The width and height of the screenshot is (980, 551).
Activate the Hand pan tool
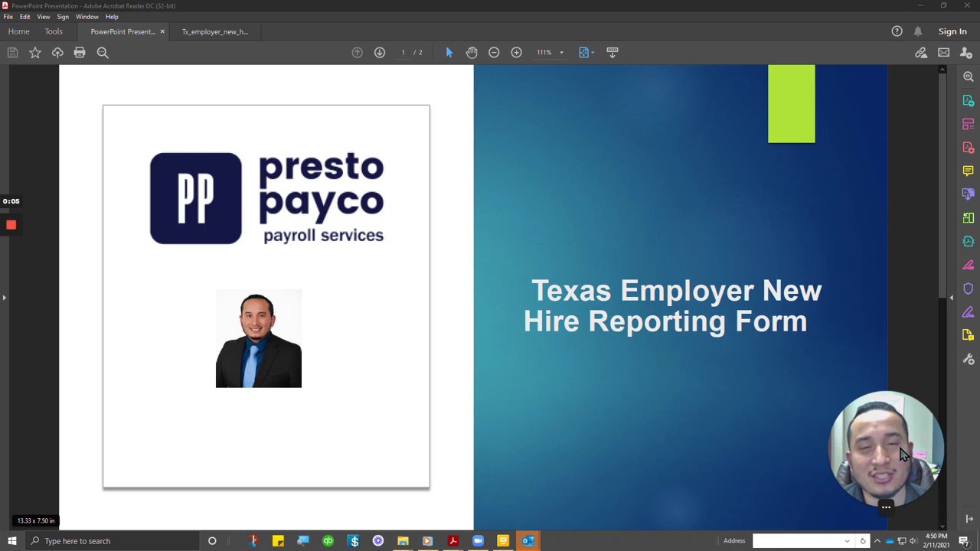coord(472,52)
